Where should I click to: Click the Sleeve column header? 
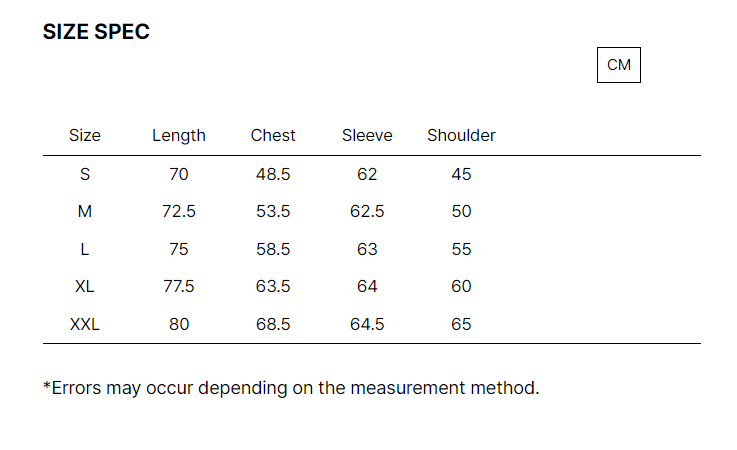(x=367, y=135)
